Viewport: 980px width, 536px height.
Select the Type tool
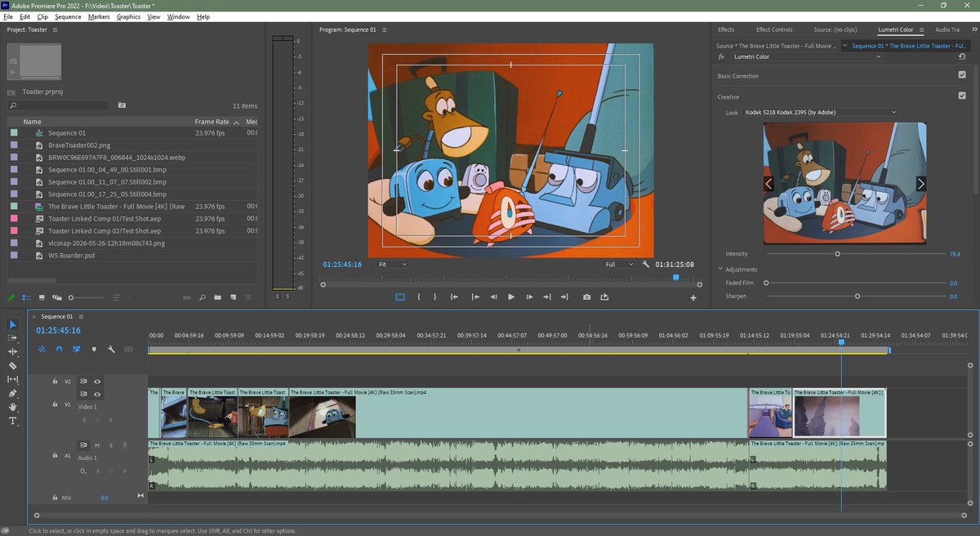tap(13, 421)
